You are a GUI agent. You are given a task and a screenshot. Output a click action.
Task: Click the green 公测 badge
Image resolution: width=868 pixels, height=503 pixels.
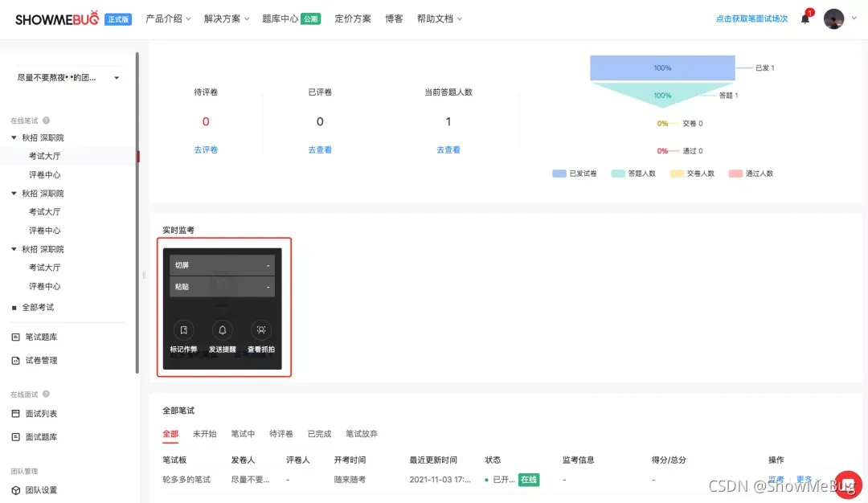coord(311,18)
